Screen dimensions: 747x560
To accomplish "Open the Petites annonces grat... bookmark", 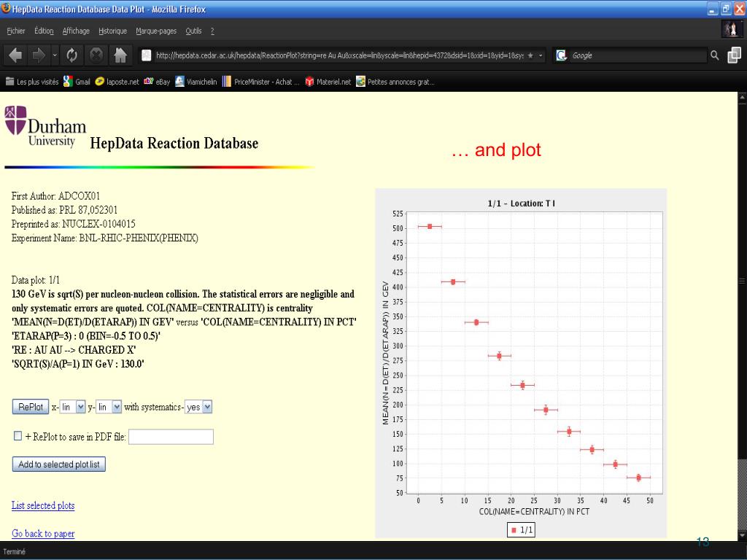I will click(395, 82).
